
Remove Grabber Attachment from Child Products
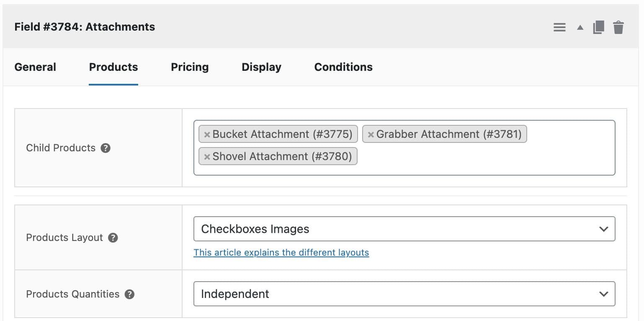click(371, 134)
